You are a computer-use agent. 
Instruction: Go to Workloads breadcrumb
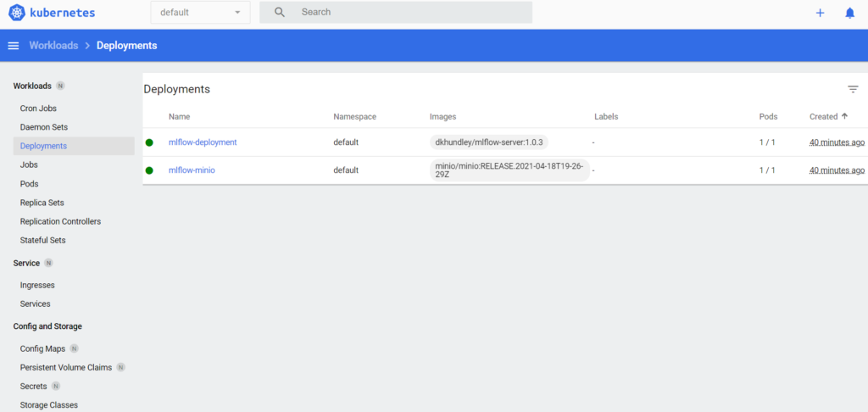click(53, 46)
